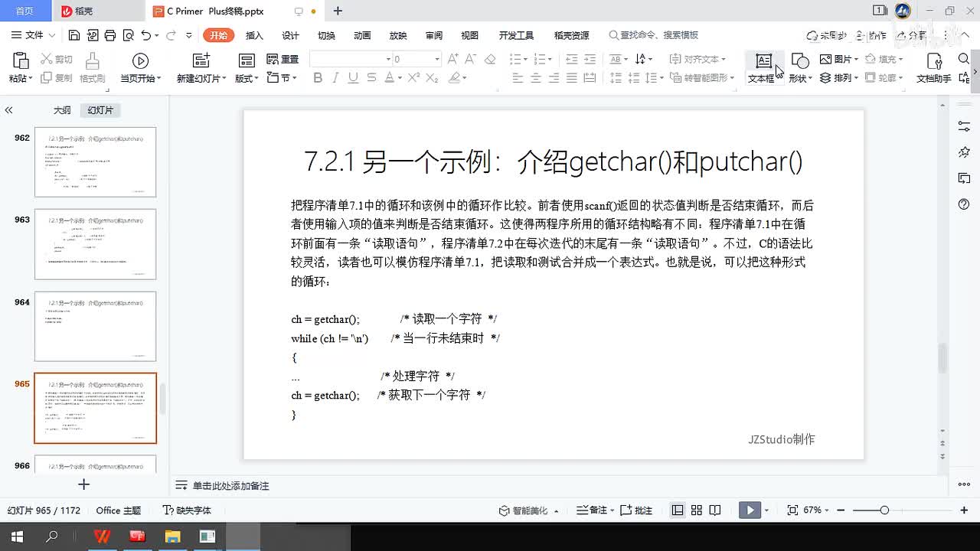This screenshot has width=980, height=551.
Task: Switch to the 大纲 (Outline) pane tab
Action: point(62,110)
